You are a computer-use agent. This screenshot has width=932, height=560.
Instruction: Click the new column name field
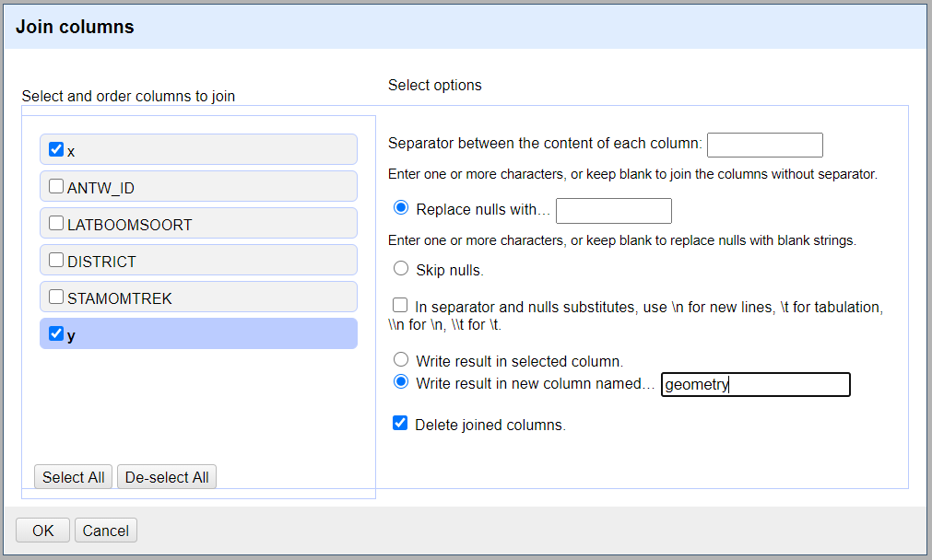755,385
